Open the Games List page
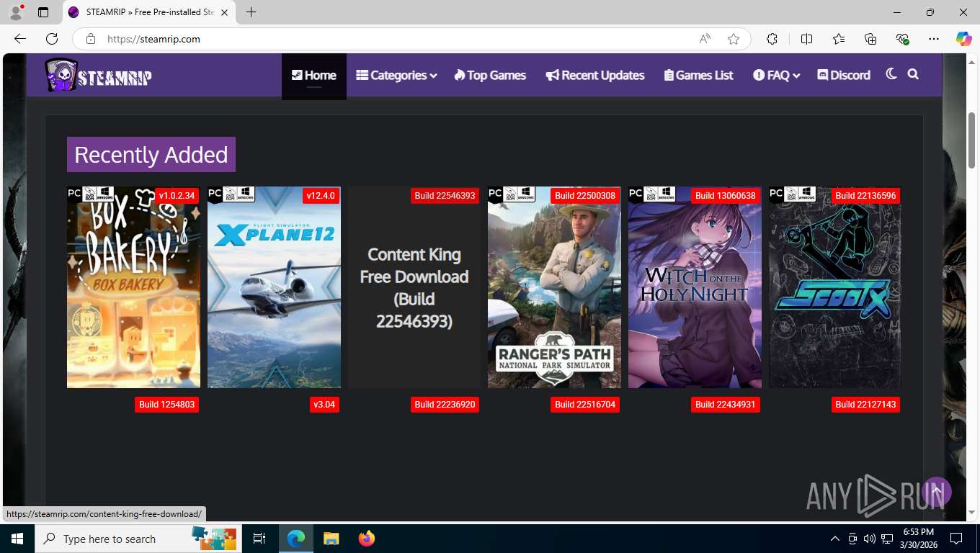Screen dimensions: 980x553 pos(698,76)
